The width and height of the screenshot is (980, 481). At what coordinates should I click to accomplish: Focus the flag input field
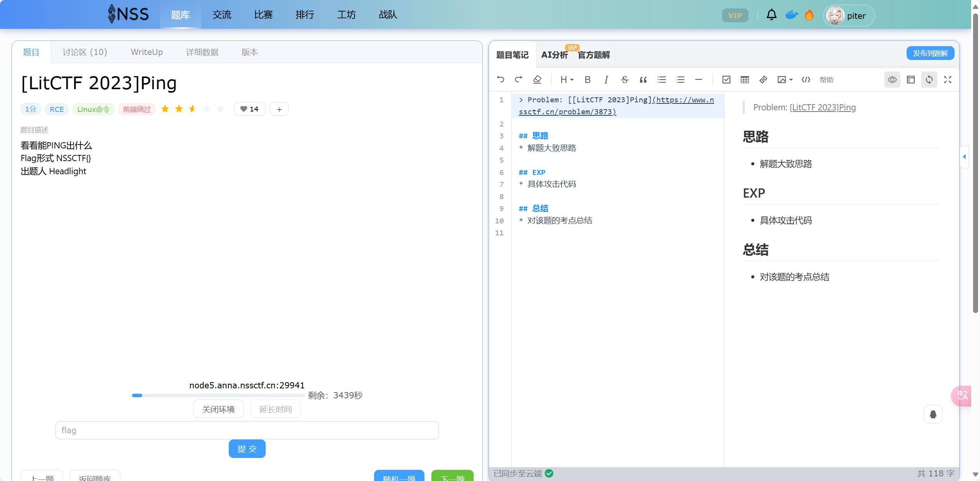(x=247, y=430)
